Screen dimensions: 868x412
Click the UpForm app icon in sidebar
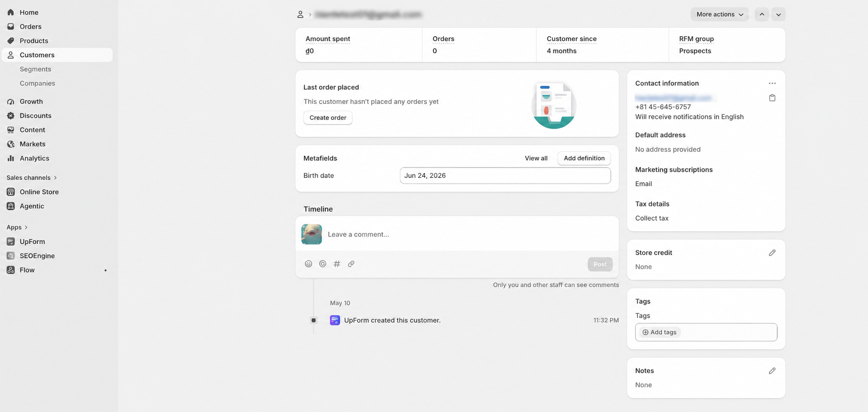coord(10,242)
